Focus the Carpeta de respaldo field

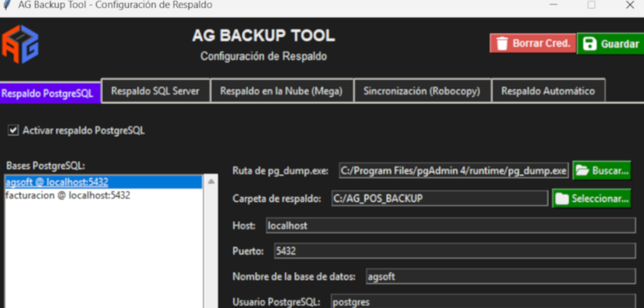(439, 198)
